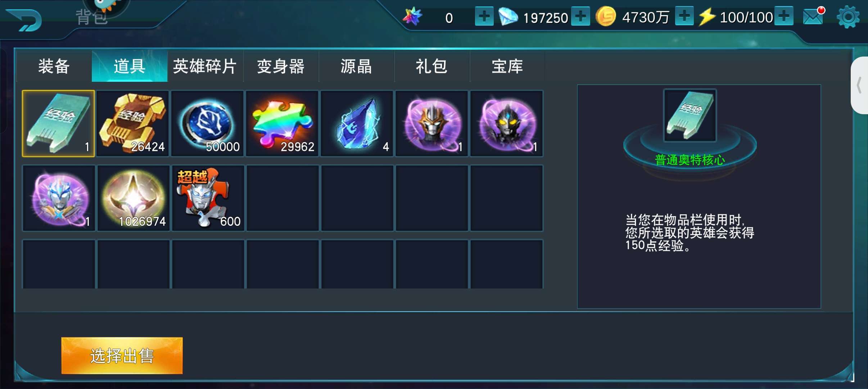Open the 礼包 tab

pyautogui.click(x=432, y=66)
